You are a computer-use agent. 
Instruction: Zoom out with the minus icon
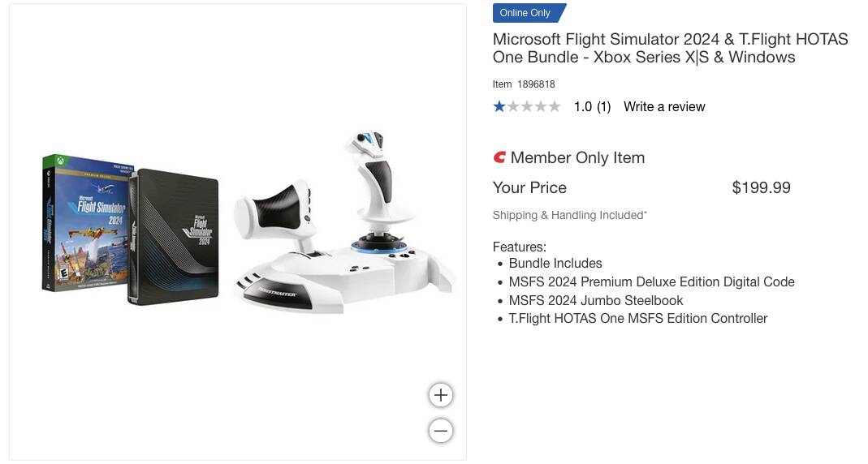[x=441, y=431]
